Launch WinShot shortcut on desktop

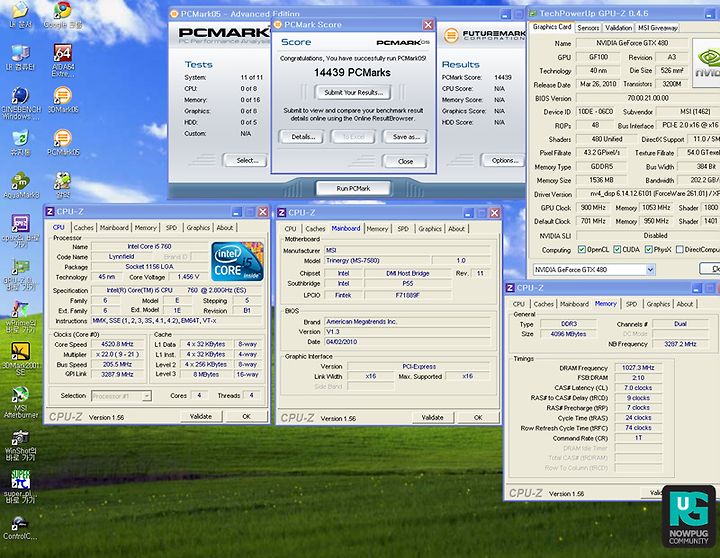(21, 445)
